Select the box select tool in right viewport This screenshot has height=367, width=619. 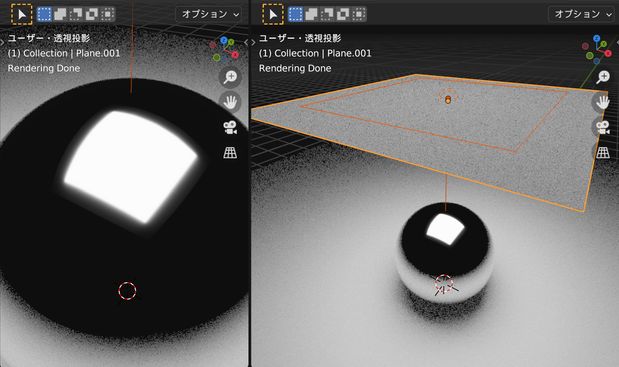click(x=273, y=14)
